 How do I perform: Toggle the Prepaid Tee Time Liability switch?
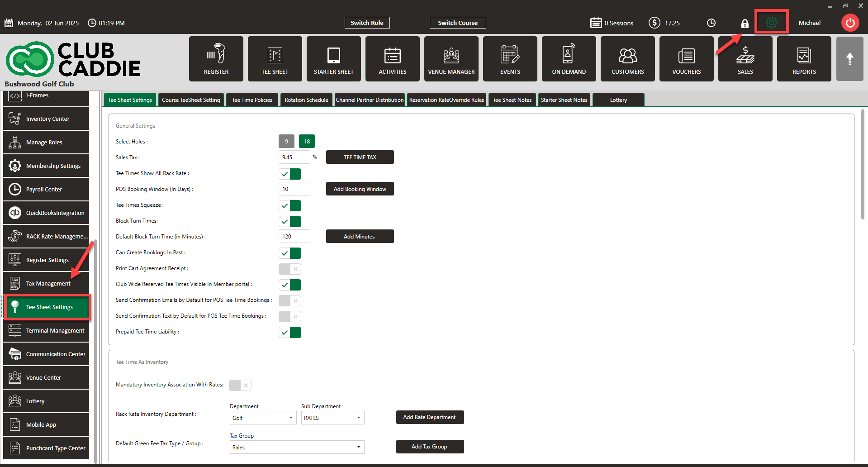tap(290, 332)
